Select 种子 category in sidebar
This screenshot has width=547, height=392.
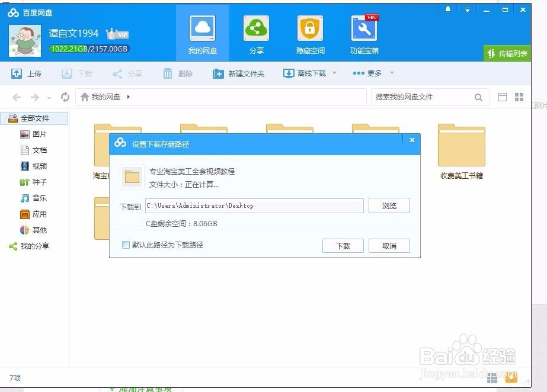(34, 182)
